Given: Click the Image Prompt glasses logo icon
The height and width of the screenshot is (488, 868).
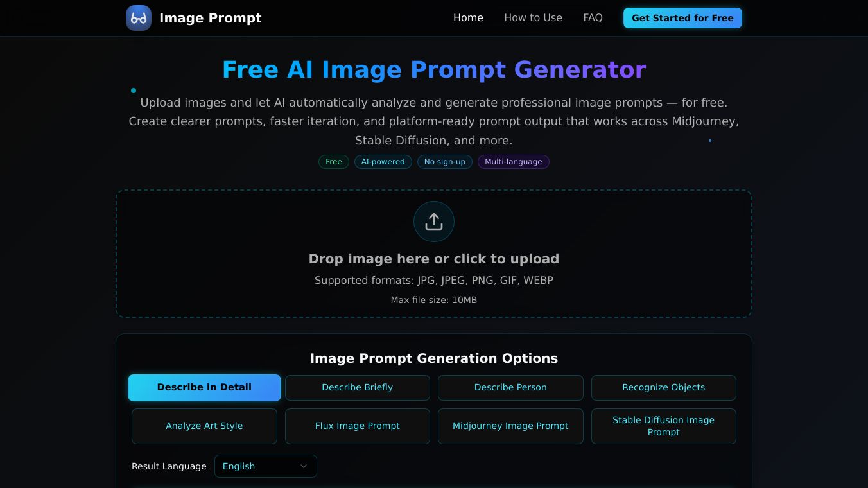Looking at the screenshot, I should 139,18.
